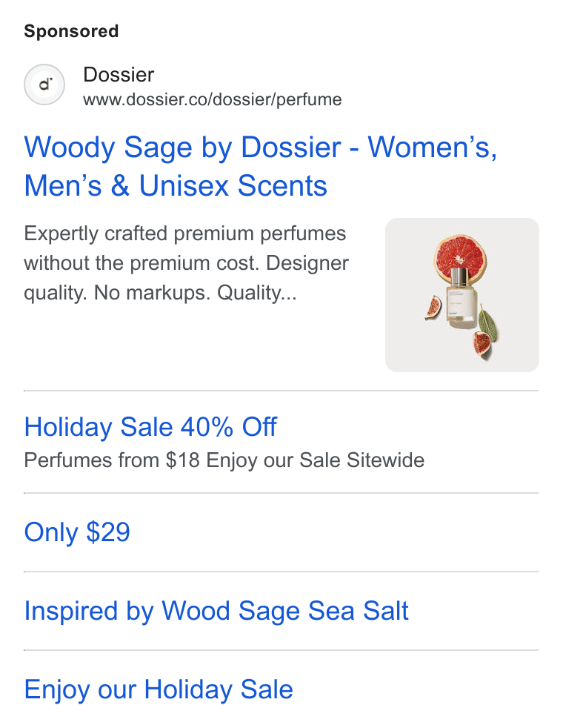The height and width of the screenshot is (728, 563).
Task: Click the 'Perfumes from $18' sitelink description
Action: click(112, 460)
